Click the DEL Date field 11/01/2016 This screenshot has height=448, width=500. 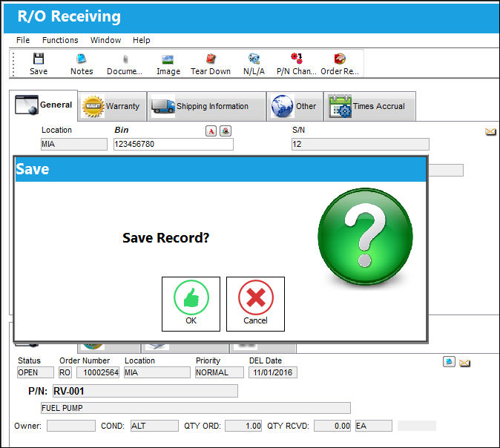(x=273, y=372)
